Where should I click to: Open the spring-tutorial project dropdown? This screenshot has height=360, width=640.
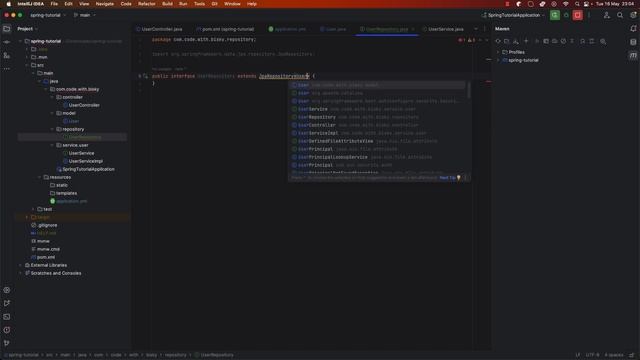[x=48, y=15]
